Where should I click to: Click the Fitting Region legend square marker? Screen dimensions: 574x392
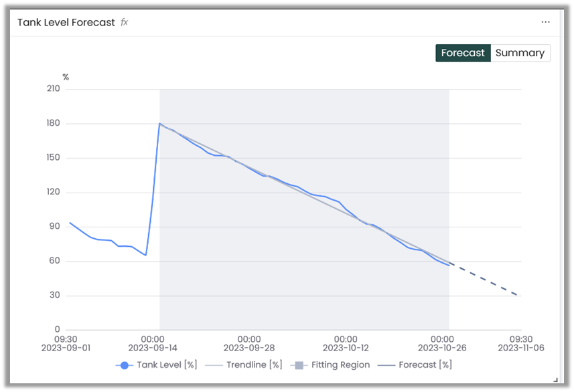[x=299, y=365]
